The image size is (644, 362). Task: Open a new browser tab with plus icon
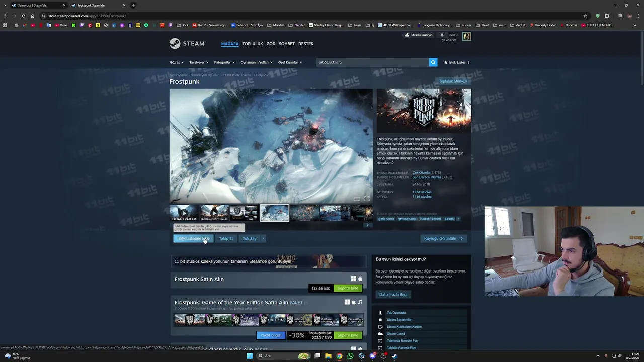point(133,5)
